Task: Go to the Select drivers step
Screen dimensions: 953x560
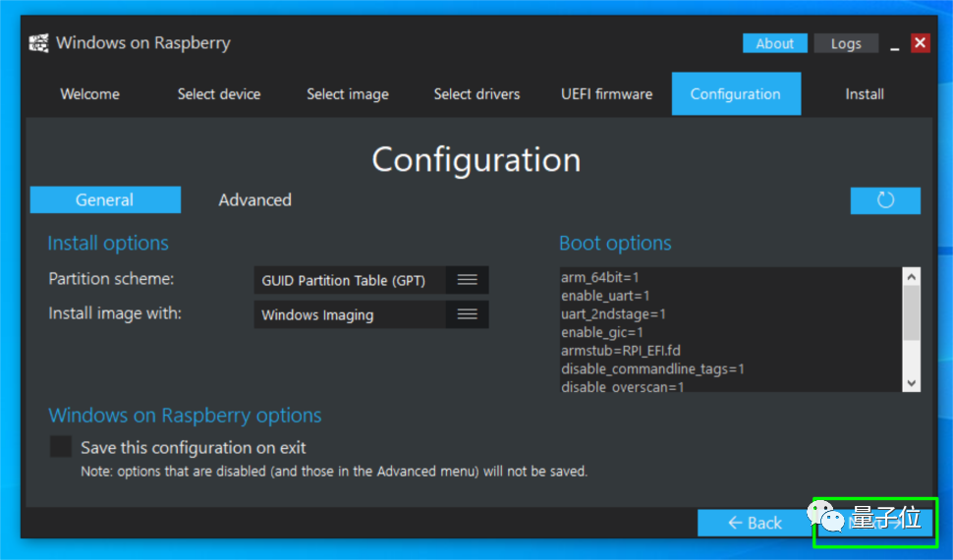Action: pos(476,94)
